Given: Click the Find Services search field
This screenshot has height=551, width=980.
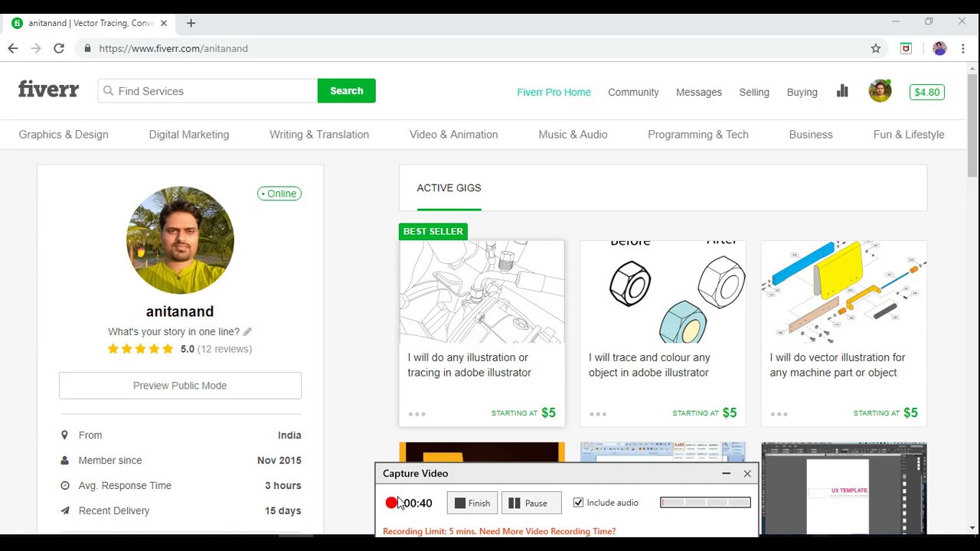Looking at the screenshot, I should click(207, 91).
